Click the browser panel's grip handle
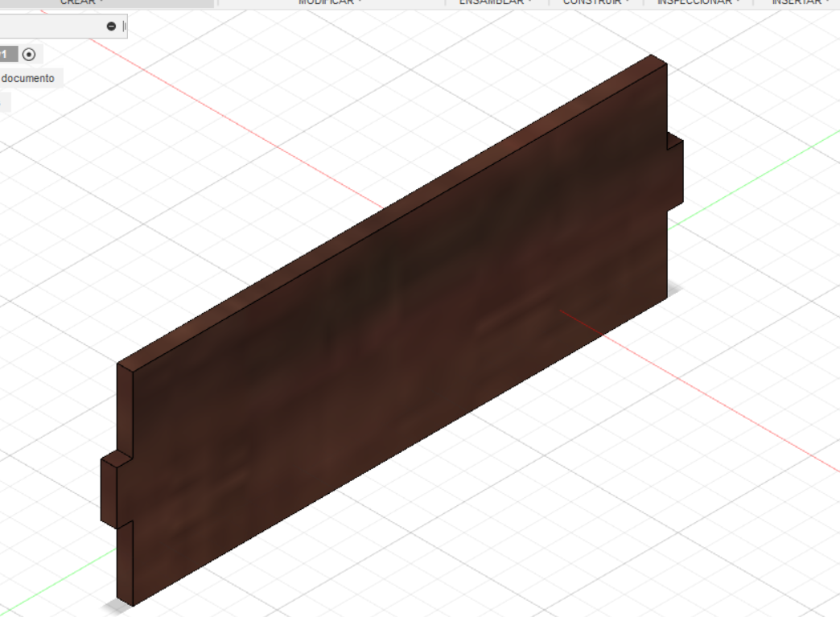 click(124, 27)
